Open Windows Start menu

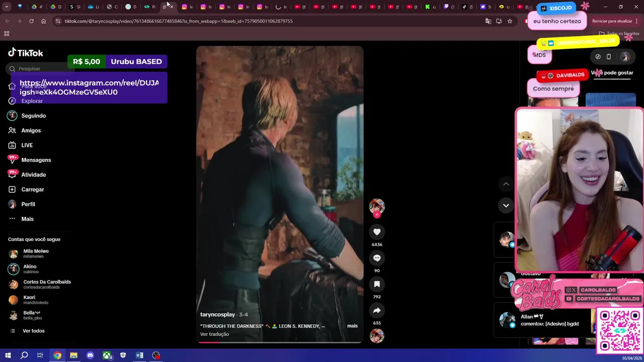[x=8, y=355]
